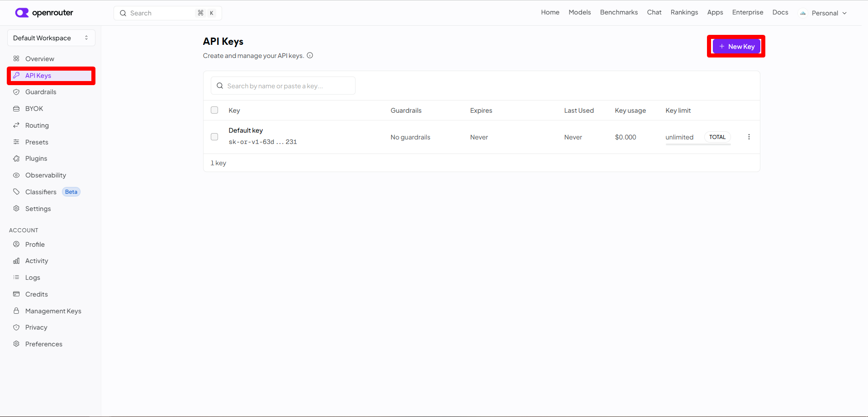Open Preferences under Account
Viewport: 868px width, 417px height.
51,344
